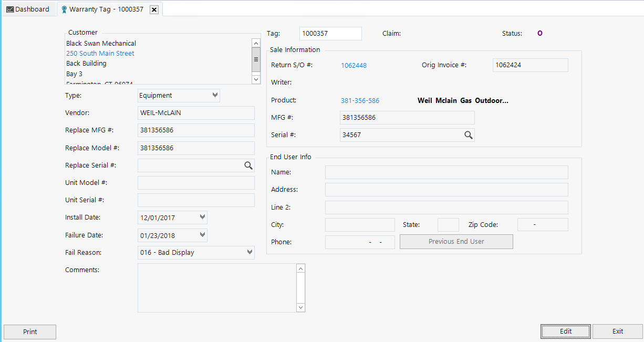Open Return S/O 1062448 link
The height and width of the screenshot is (342, 644).
point(354,66)
